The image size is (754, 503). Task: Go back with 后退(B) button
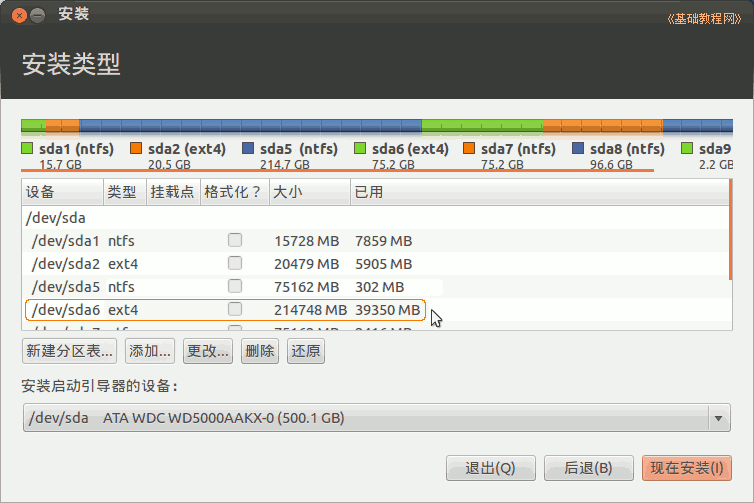[589, 468]
